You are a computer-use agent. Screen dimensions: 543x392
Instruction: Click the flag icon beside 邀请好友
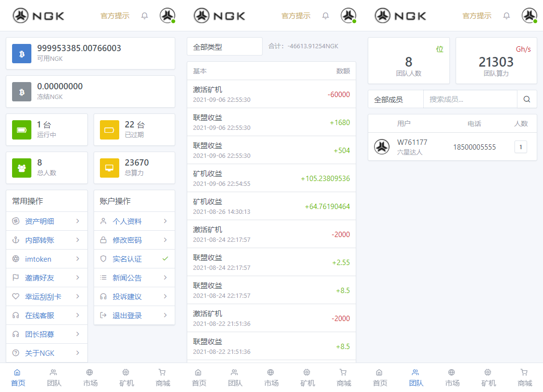[15, 278]
